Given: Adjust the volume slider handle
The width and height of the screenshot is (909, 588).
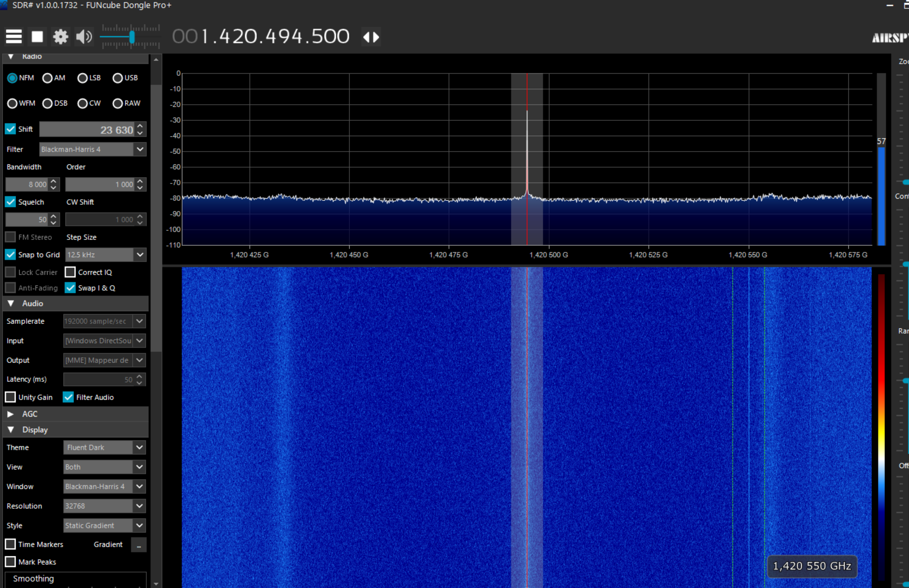Looking at the screenshot, I should pyautogui.click(x=132, y=38).
